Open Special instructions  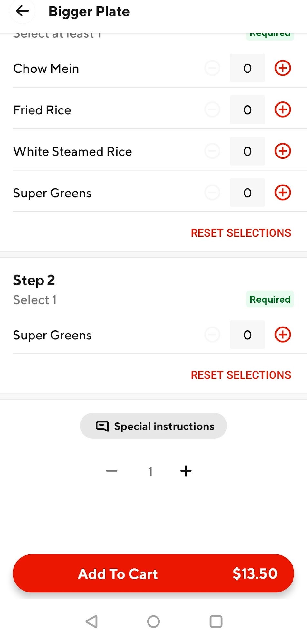coord(153,426)
